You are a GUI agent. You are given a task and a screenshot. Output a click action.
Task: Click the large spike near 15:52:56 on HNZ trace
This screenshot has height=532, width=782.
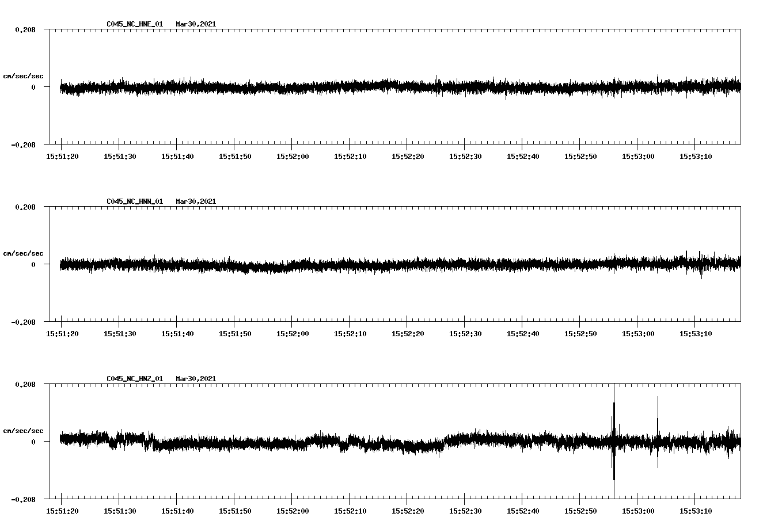(614, 440)
